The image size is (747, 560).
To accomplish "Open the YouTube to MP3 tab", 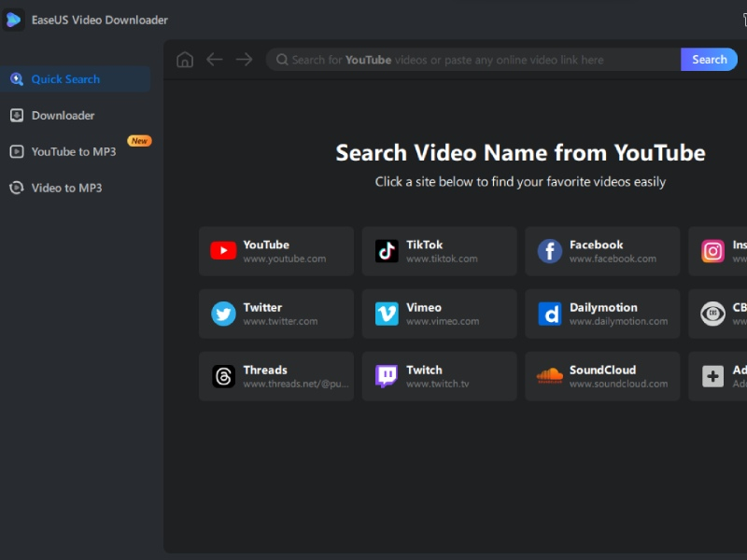I will click(73, 151).
